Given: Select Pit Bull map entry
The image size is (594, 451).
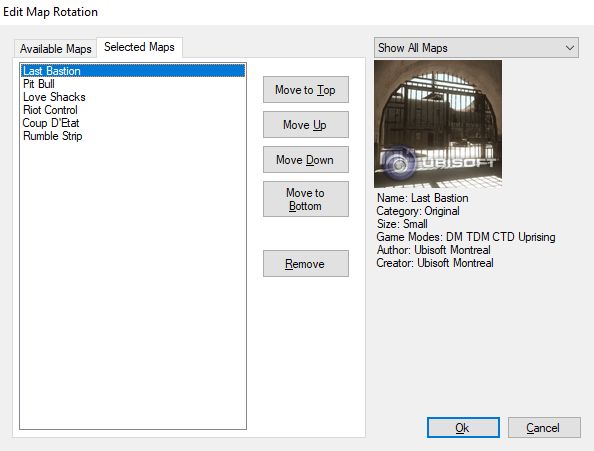Looking at the screenshot, I should (x=133, y=84).
